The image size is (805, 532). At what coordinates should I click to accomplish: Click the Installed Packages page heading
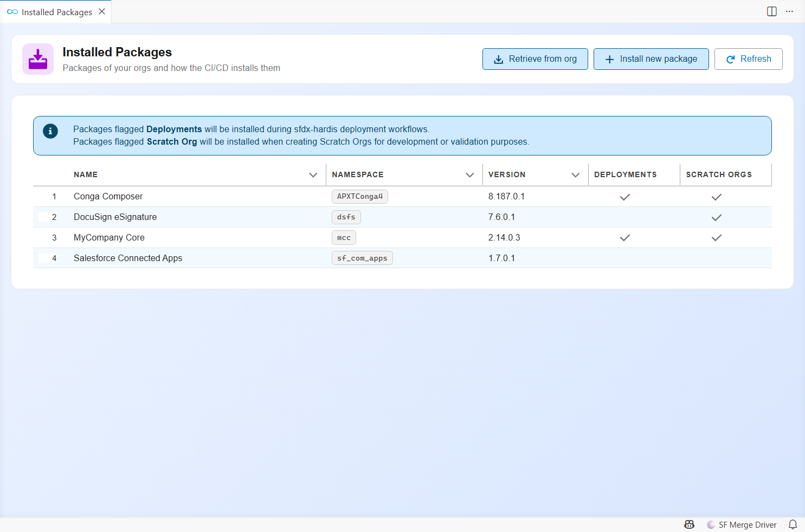[x=117, y=52]
